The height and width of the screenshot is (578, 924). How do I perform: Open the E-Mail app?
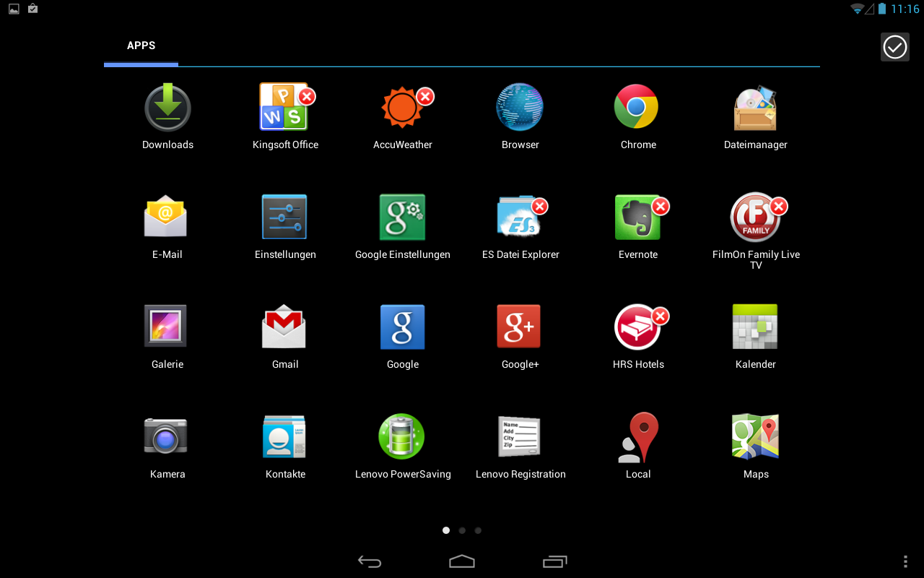pos(166,217)
